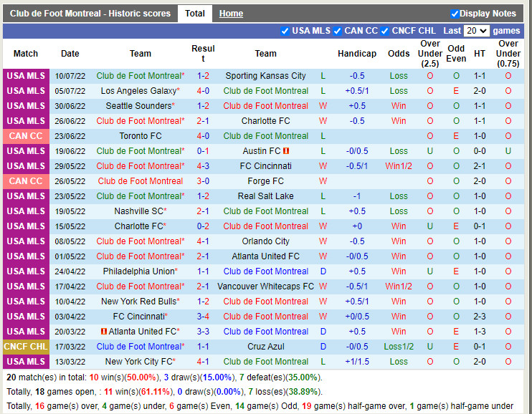Viewport: 532px width, 414px height.
Task: Switch to the Home tab
Action: coord(231,14)
